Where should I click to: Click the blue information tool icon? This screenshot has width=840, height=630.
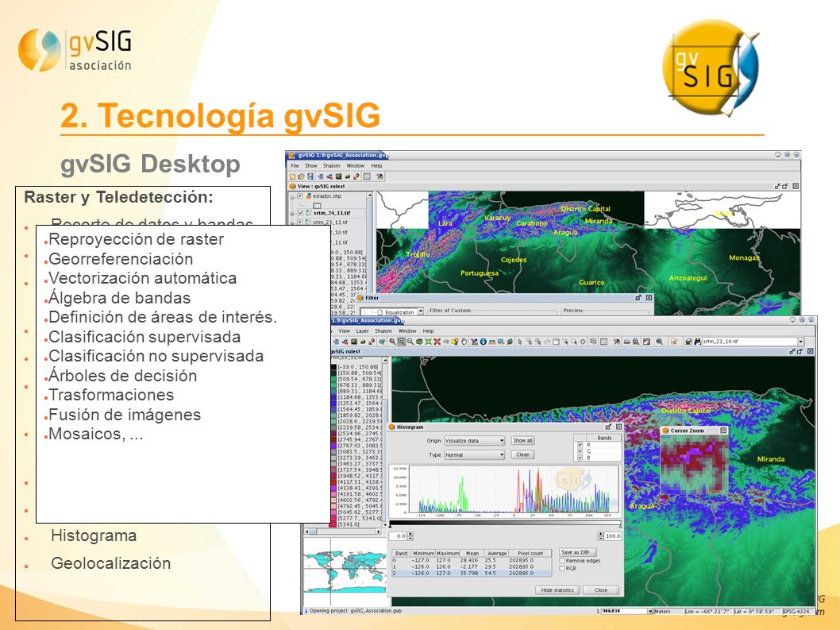pyautogui.click(x=483, y=342)
